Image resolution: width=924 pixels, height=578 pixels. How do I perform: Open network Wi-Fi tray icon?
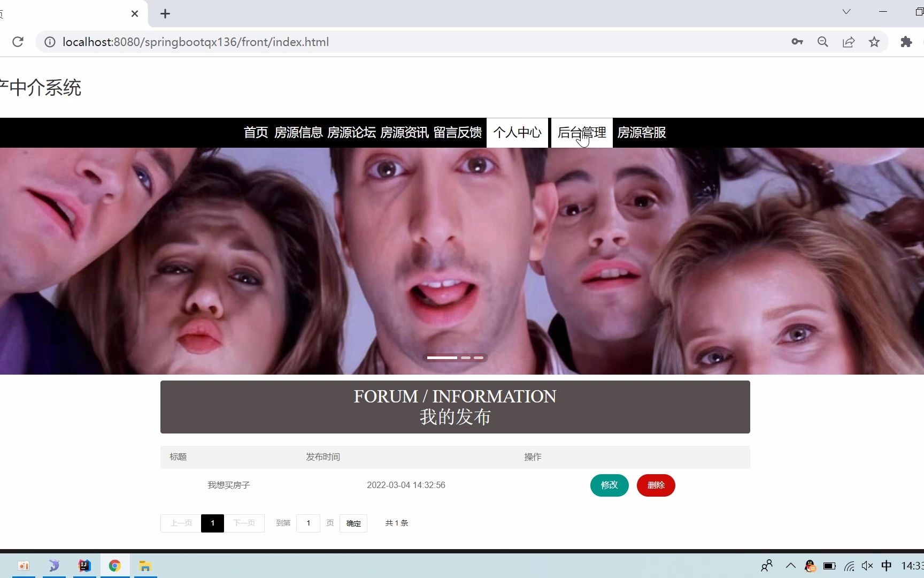coord(849,566)
